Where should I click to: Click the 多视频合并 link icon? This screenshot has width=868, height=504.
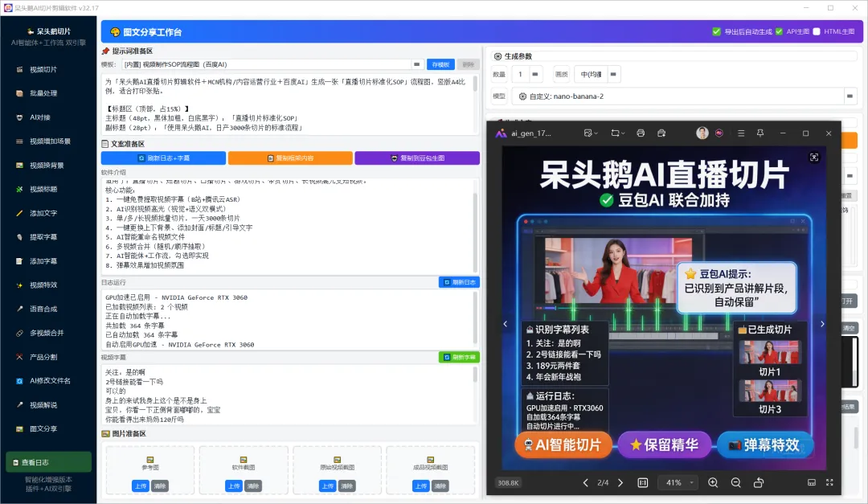[x=19, y=334]
